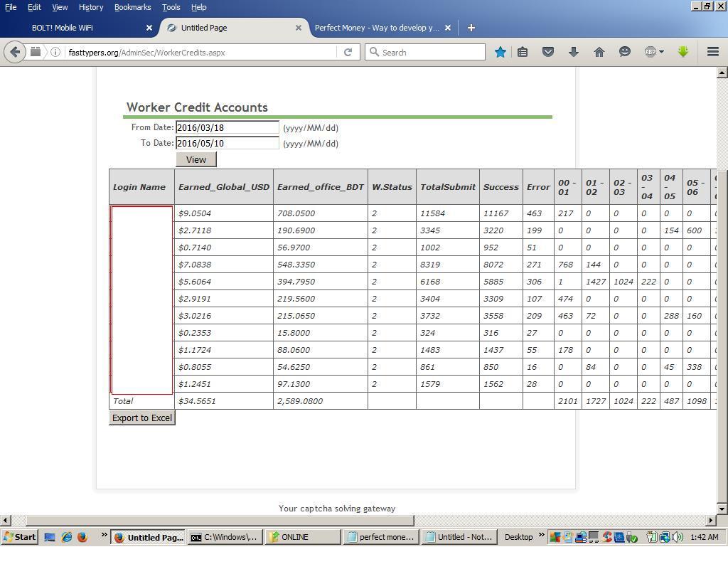Close the BOLT! Mobile WiFi tab
Screen dimensions: 728x574
(x=149, y=28)
